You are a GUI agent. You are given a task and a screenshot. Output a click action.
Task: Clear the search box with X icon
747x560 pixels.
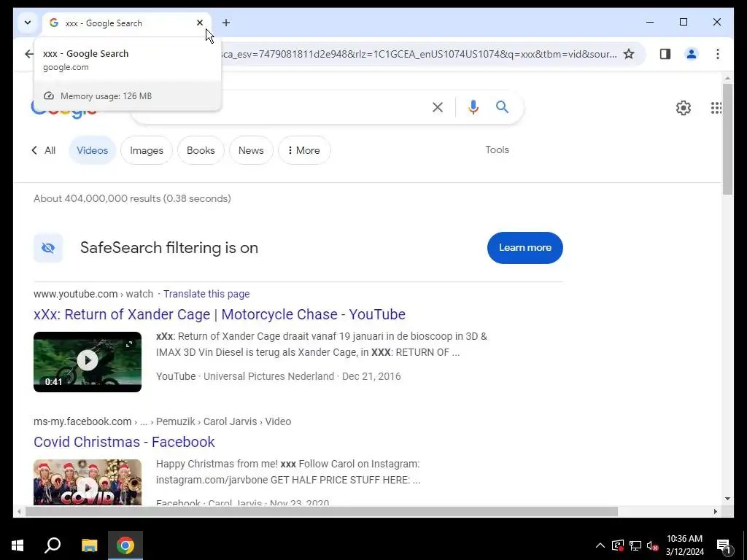pyautogui.click(x=438, y=107)
